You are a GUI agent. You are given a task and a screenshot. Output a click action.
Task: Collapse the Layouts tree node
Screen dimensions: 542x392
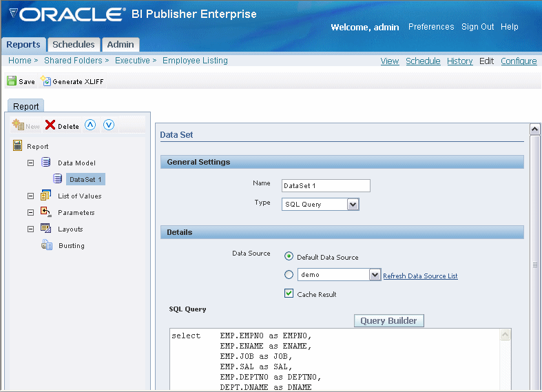tap(31, 229)
